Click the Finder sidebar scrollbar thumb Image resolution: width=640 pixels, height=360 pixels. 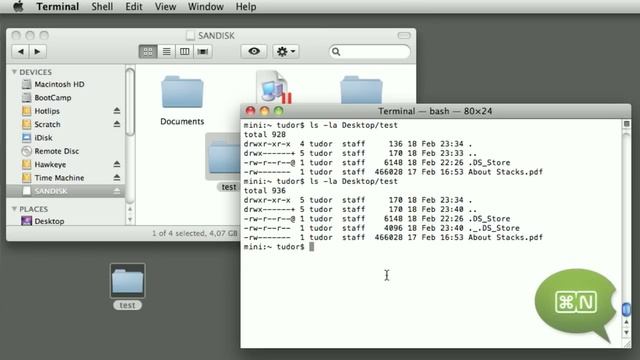[130, 102]
